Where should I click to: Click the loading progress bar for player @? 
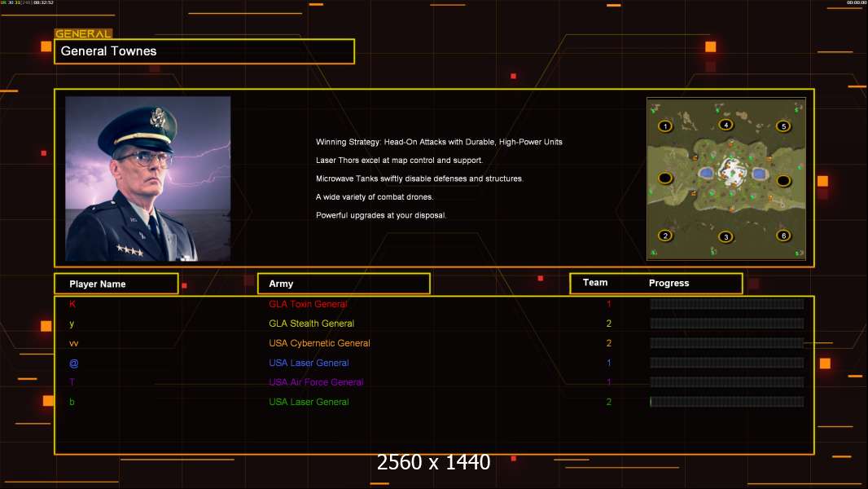click(727, 363)
